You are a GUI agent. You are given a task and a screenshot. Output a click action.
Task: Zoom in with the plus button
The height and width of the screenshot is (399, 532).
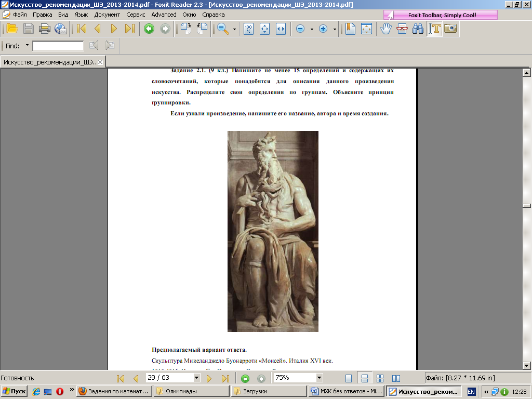click(x=323, y=29)
